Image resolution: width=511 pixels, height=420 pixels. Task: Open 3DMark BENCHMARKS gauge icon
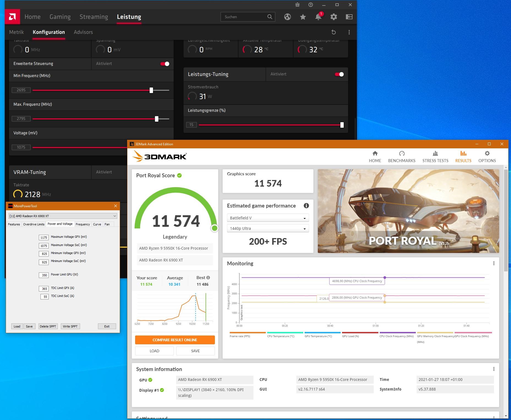pyautogui.click(x=402, y=154)
